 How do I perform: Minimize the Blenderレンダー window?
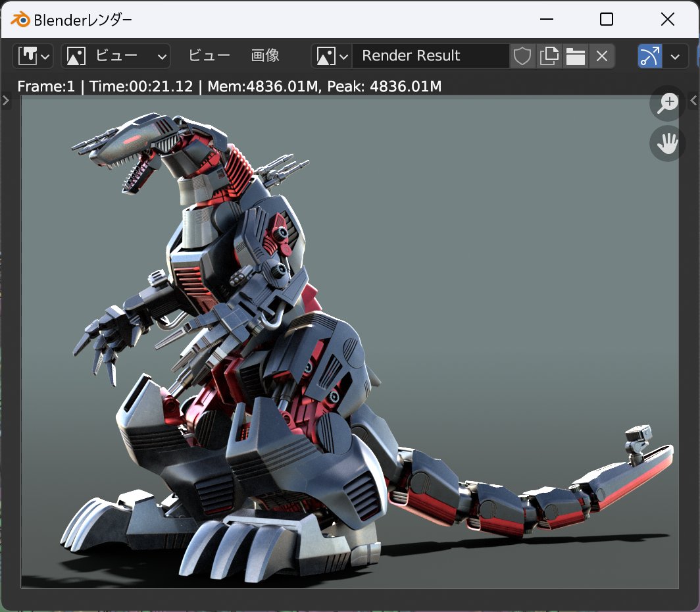[547, 19]
